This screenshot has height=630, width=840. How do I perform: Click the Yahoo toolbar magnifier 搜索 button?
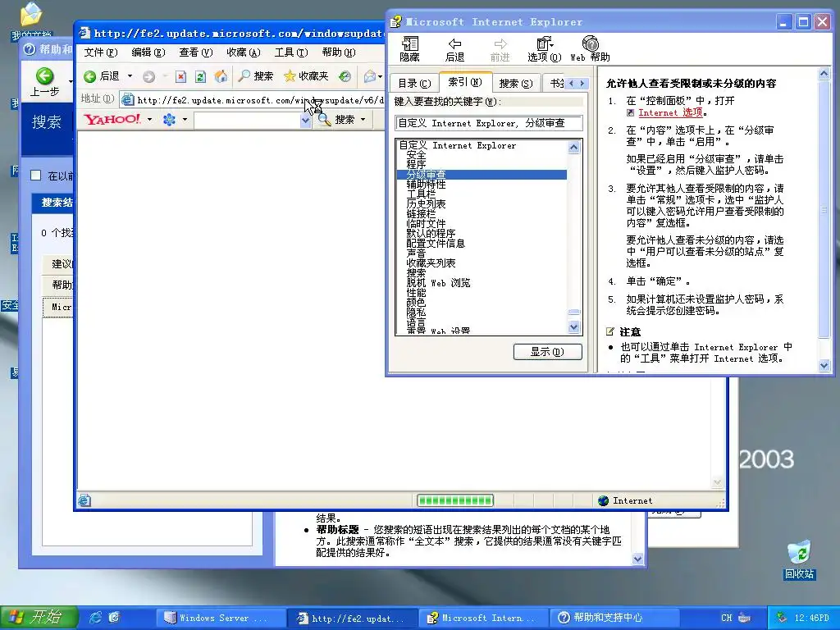336,120
